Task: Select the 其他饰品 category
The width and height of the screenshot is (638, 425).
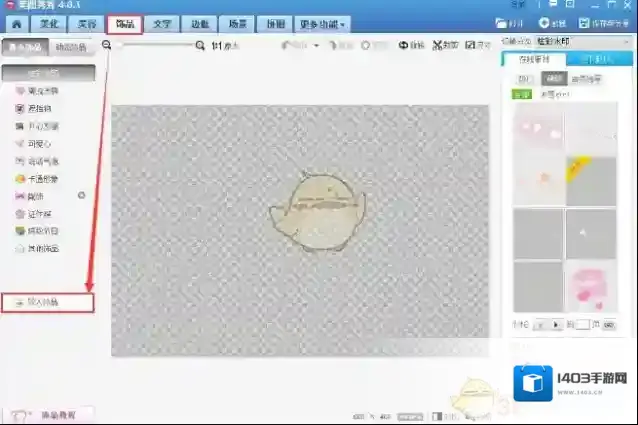Action: (x=37, y=248)
